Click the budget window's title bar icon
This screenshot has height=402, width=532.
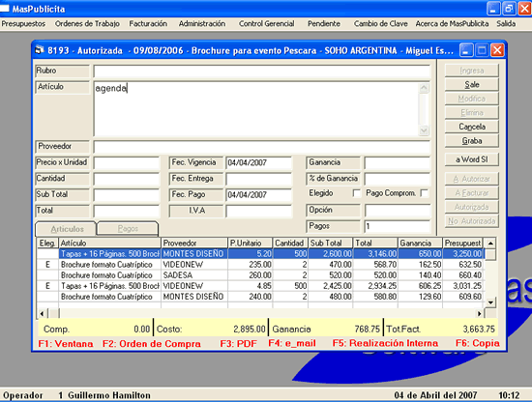(40, 50)
